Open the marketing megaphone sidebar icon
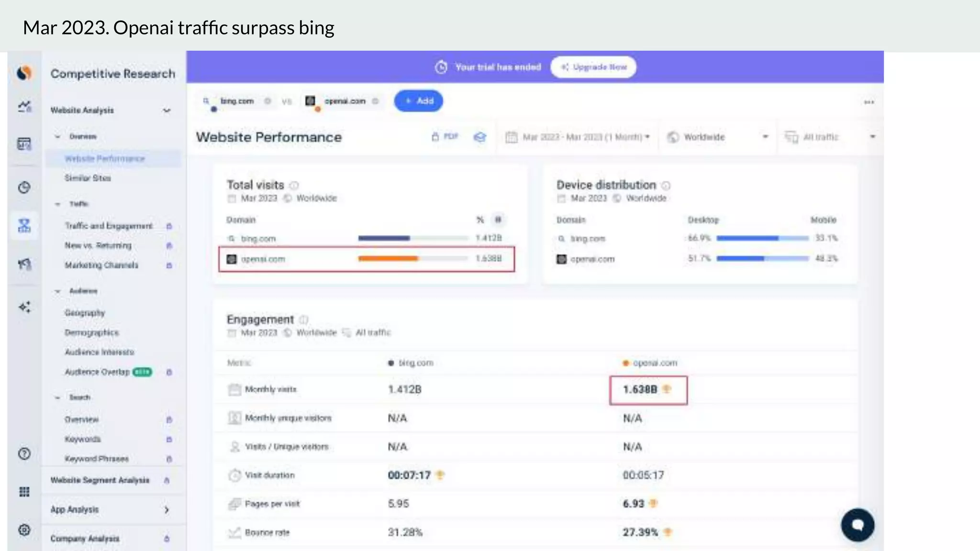This screenshot has height=551, width=980. click(24, 264)
